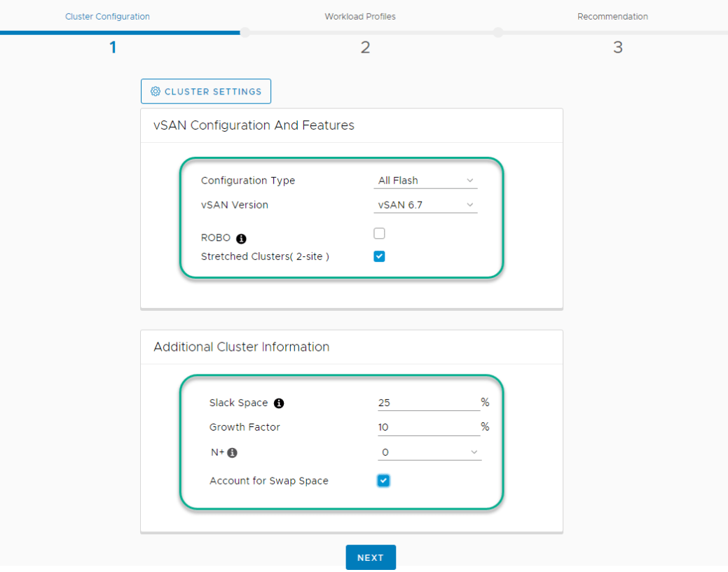728x572 pixels.
Task: Click the progress bar dot for step 3
Action: click(x=498, y=32)
